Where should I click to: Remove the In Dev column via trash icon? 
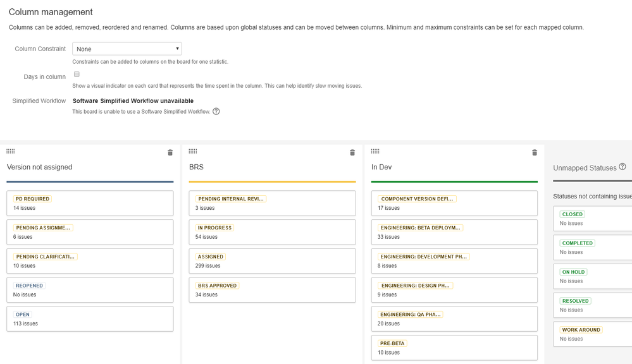(535, 152)
